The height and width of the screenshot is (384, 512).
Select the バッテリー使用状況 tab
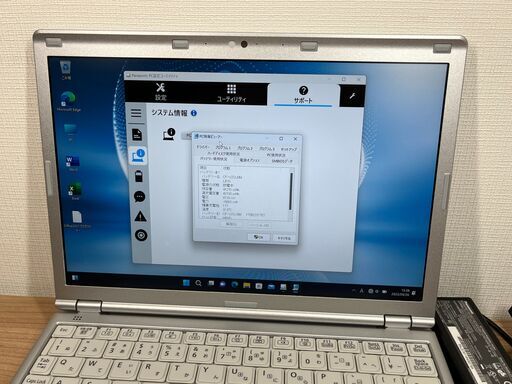click(x=213, y=159)
